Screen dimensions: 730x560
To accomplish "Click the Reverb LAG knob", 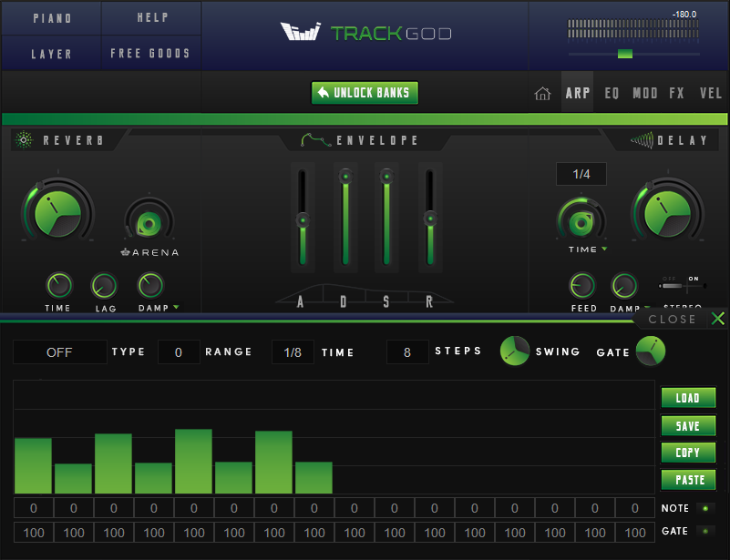I will coord(104,286).
